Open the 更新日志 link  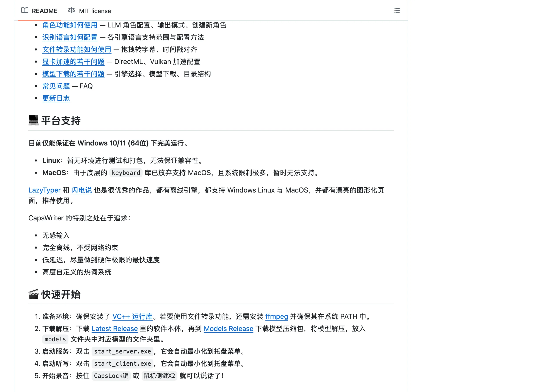56,98
